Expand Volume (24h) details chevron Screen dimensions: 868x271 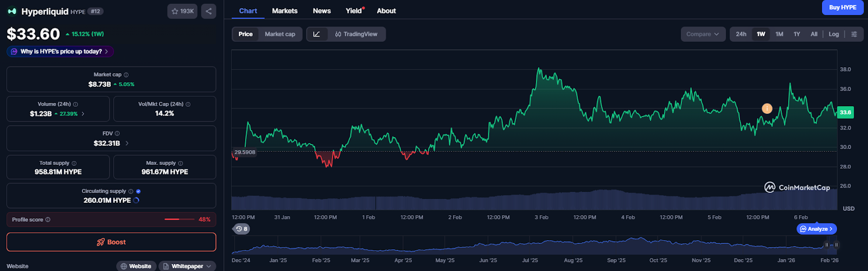[x=83, y=114]
